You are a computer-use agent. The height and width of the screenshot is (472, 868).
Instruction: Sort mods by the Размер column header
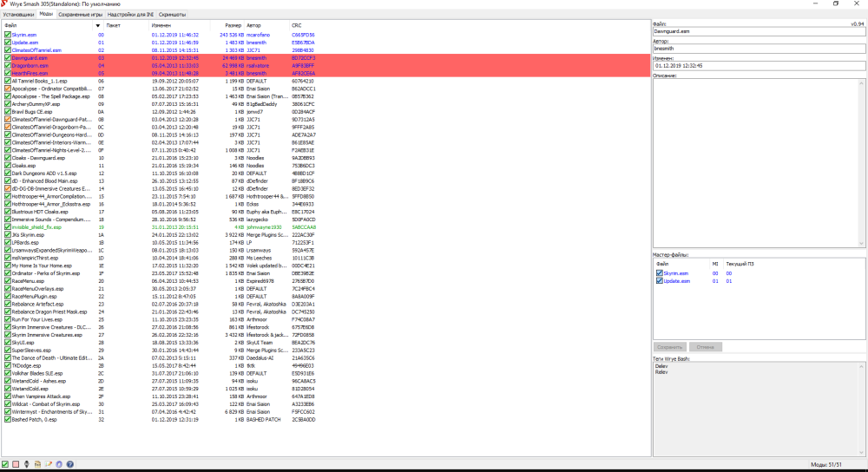click(x=227, y=25)
